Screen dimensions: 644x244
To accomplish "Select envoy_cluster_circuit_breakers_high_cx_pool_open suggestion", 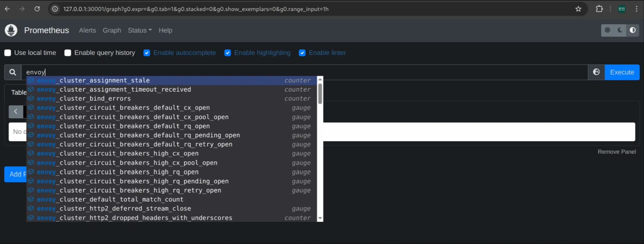I will pyautogui.click(x=172, y=163).
